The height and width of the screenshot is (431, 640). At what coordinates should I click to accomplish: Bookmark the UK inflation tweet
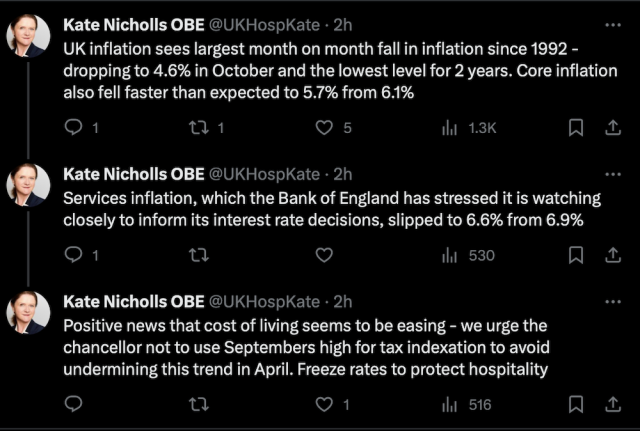click(x=575, y=127)
